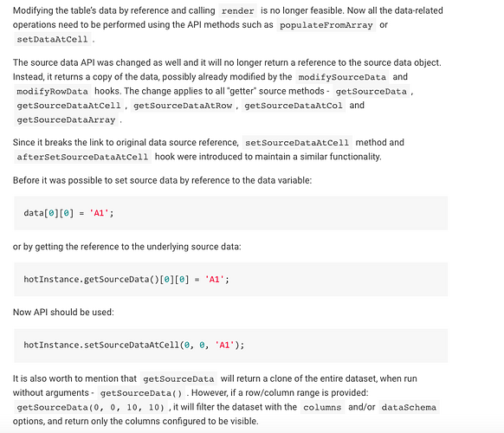
Task: Click the dataSchema option code term
Action: point(409,407)
